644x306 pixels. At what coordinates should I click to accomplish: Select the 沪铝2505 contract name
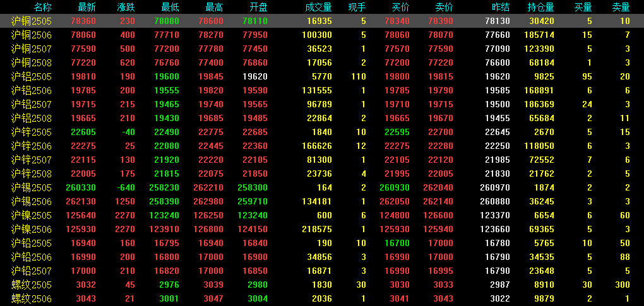tap(31, 76)
